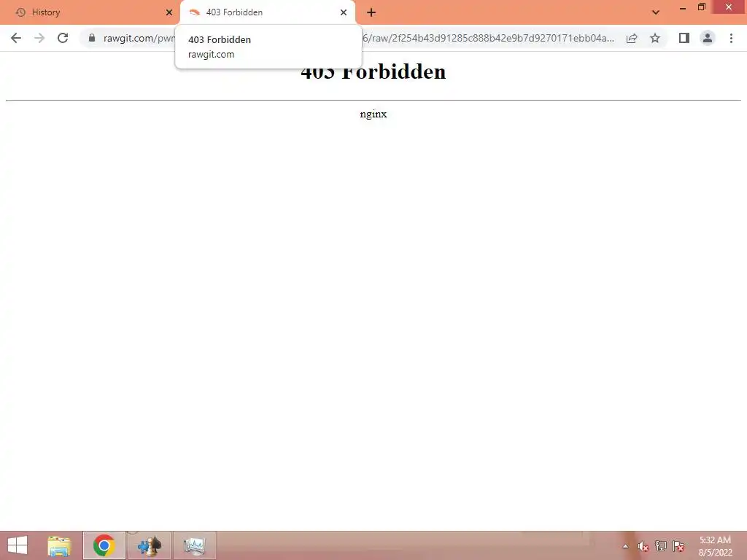Open the Action Center flag icon
The height and width of the screenshot is (560, 747).
678,546
